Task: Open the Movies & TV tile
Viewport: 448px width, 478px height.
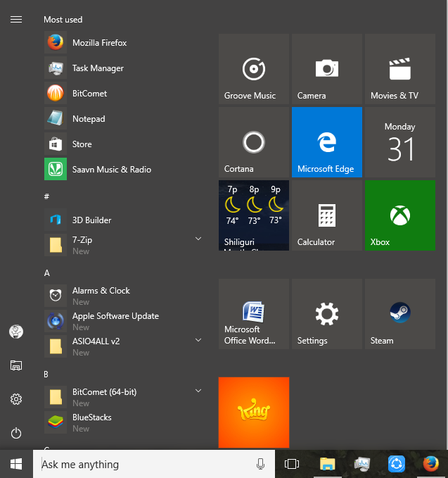Action: [400, 69]
